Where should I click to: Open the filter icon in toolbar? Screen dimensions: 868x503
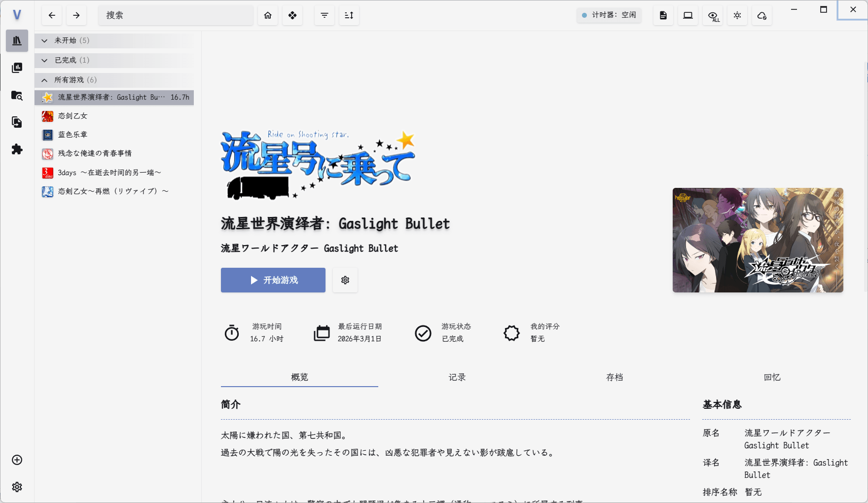325,15
